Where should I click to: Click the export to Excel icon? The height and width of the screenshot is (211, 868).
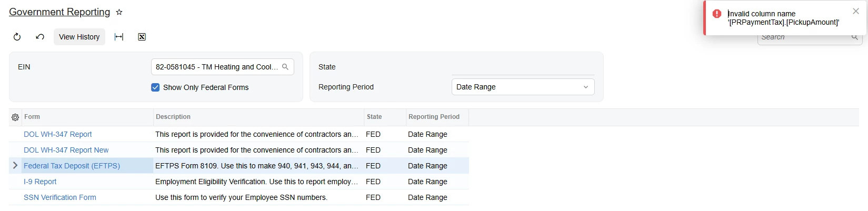[x=142, y=37]
